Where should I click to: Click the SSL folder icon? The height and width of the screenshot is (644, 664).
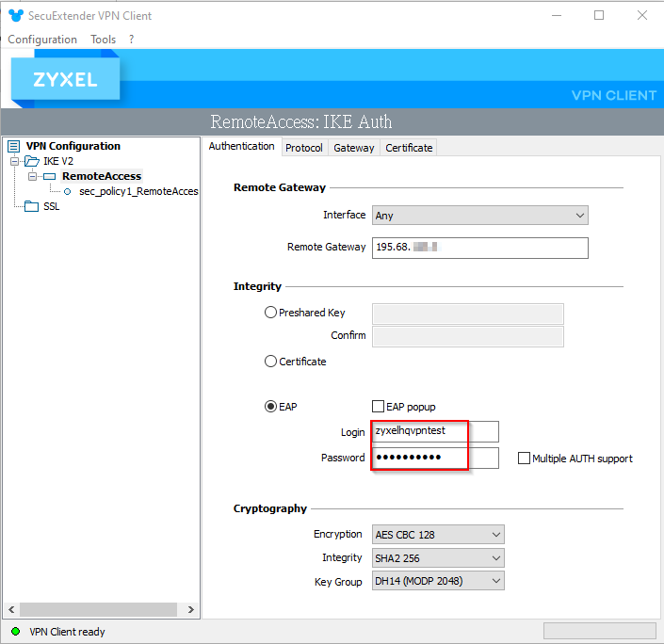pyautogui.click(x=31, y=206)
